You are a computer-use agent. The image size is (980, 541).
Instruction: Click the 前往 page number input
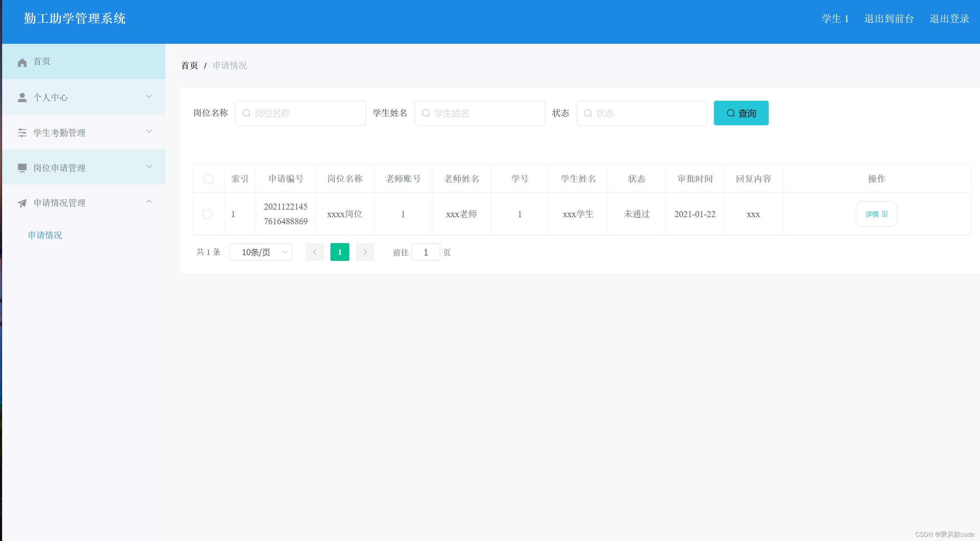coord(426,252)
